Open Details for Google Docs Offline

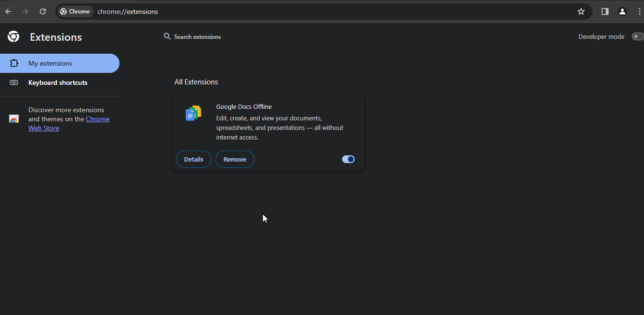click(194, 159)
